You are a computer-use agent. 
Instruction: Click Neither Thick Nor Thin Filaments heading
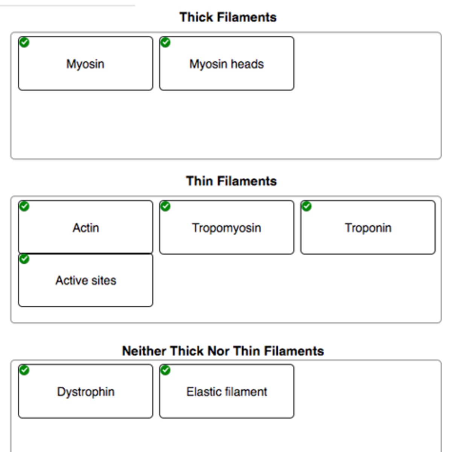(x=223, y=351)
